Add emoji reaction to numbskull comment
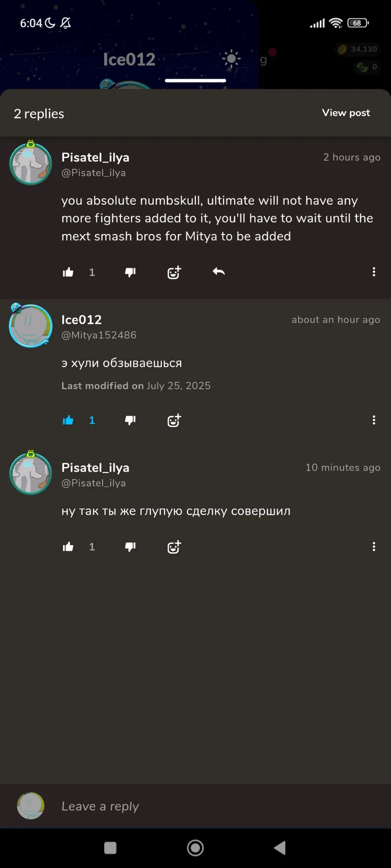 [x=174, y=272]
